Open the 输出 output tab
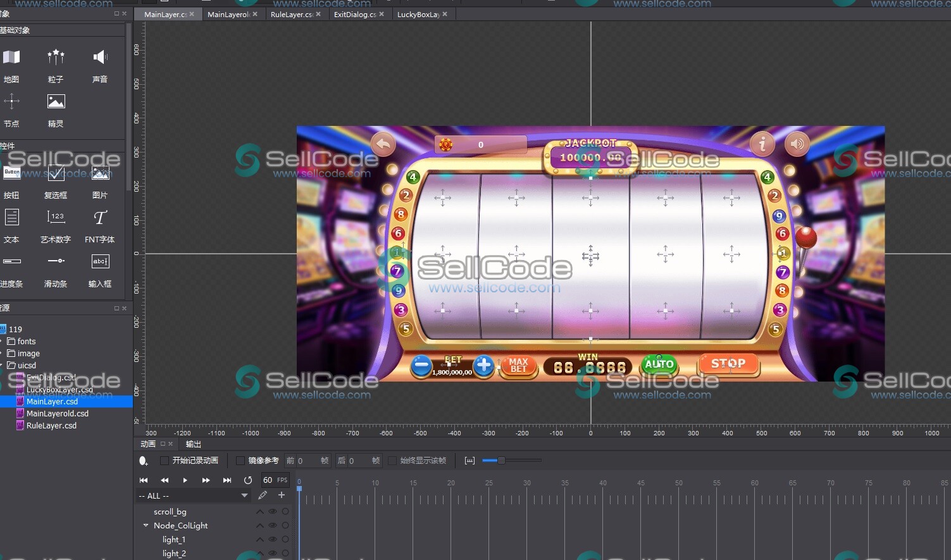 (194, 444)
